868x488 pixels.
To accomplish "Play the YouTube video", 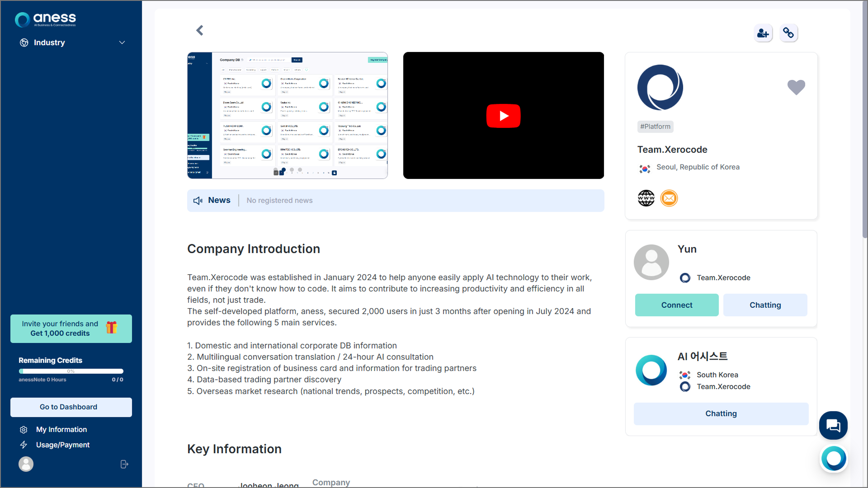I will click(503, 116).
